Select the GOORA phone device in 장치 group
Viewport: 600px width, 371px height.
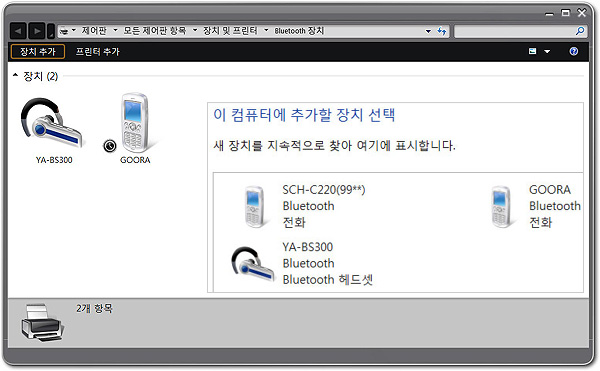135,122
